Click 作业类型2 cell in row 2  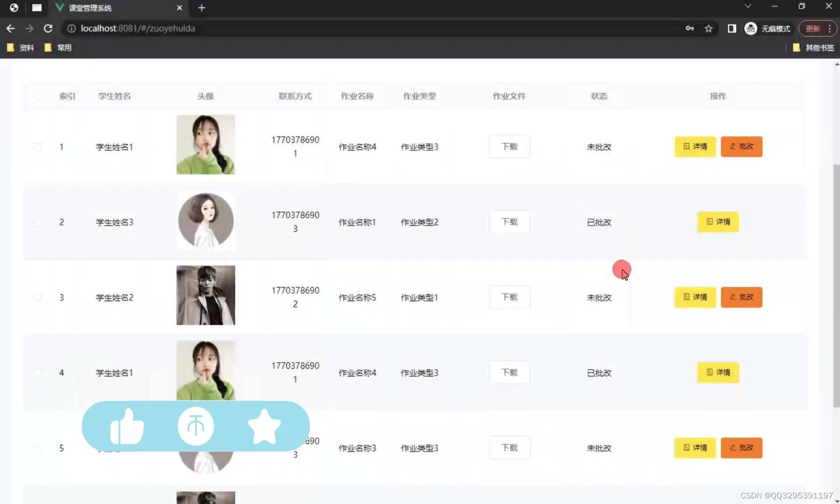[x=420, y=223]
